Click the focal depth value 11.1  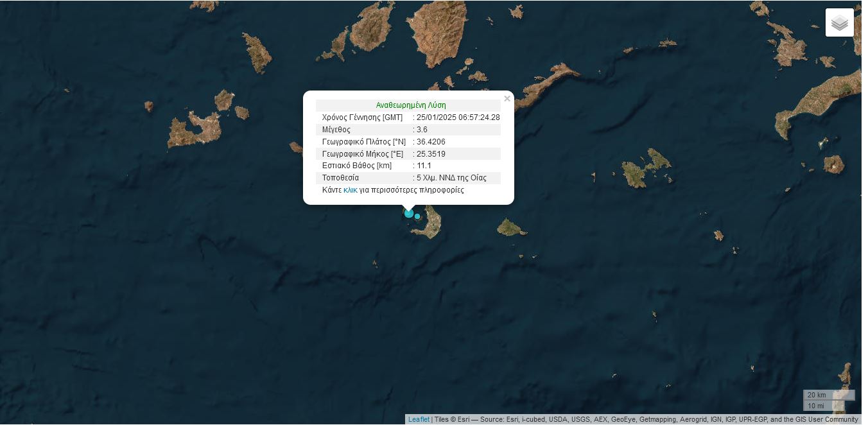point(424,166)
